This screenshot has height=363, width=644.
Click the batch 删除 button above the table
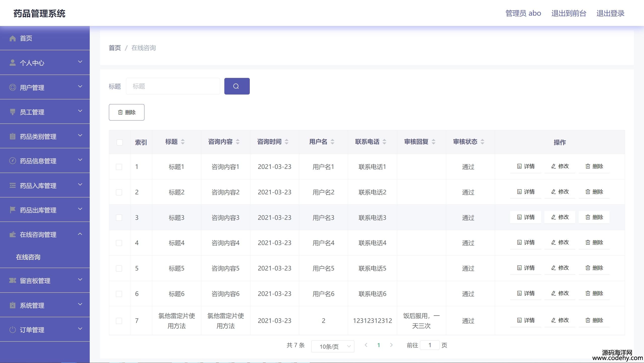127,112
